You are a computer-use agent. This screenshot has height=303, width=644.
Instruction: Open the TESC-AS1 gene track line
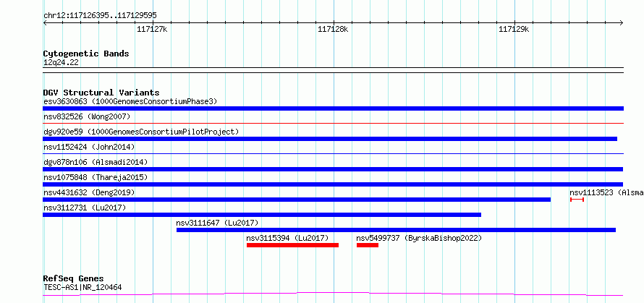pyautogui.click(x=333, y=294)
